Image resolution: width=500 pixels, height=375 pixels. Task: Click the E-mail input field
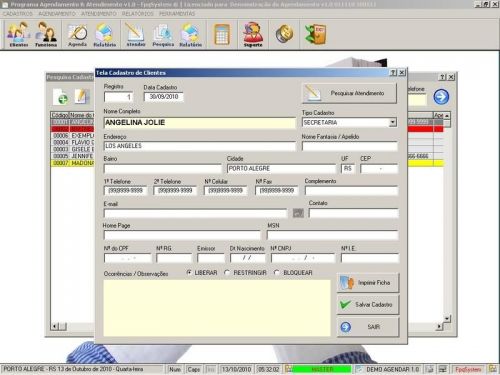195,213
